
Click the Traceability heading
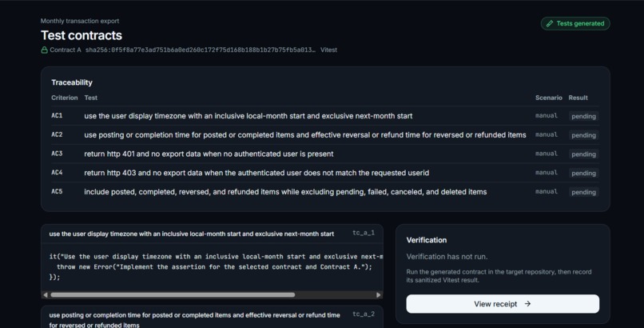click(72, 82)
